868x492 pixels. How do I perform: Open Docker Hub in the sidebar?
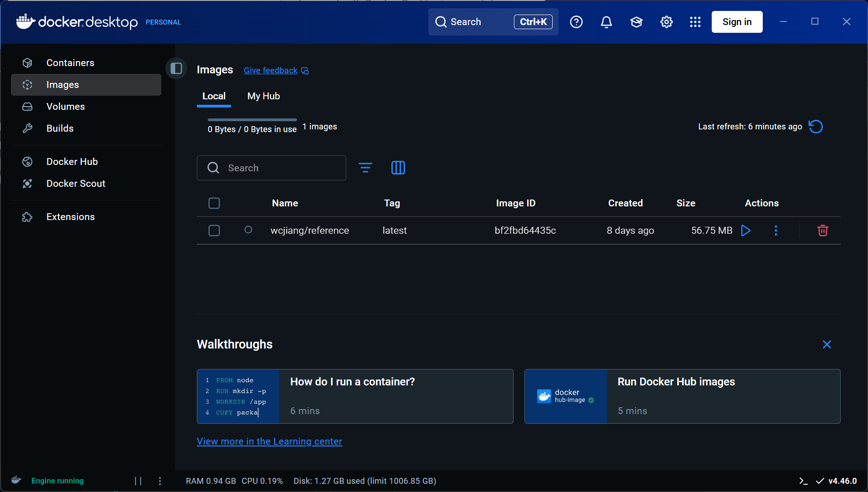click(x=86, y=162)
